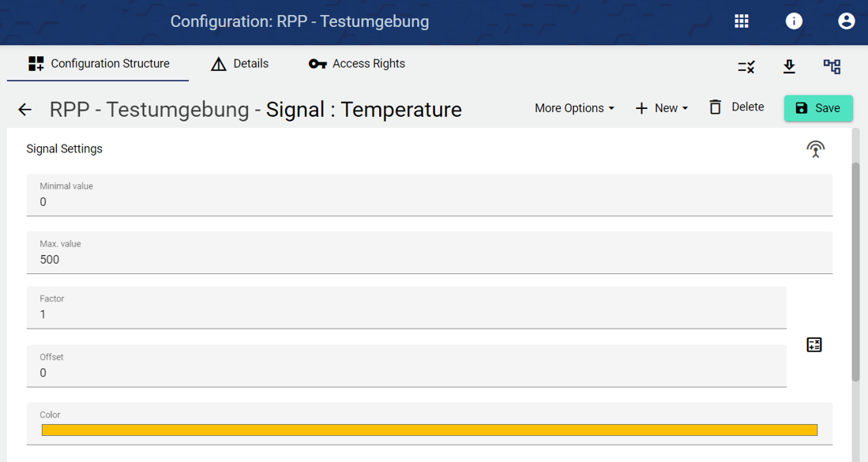Screen dimensions: 868x462
Task: Click the checklist validation icon
Action: [x=746, y=67]
